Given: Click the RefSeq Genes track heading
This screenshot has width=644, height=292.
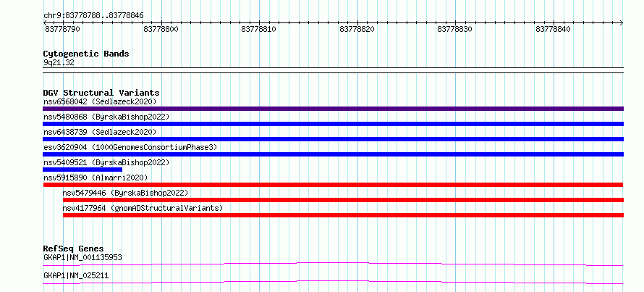Looking at the screenshot, I should point(73,249).
